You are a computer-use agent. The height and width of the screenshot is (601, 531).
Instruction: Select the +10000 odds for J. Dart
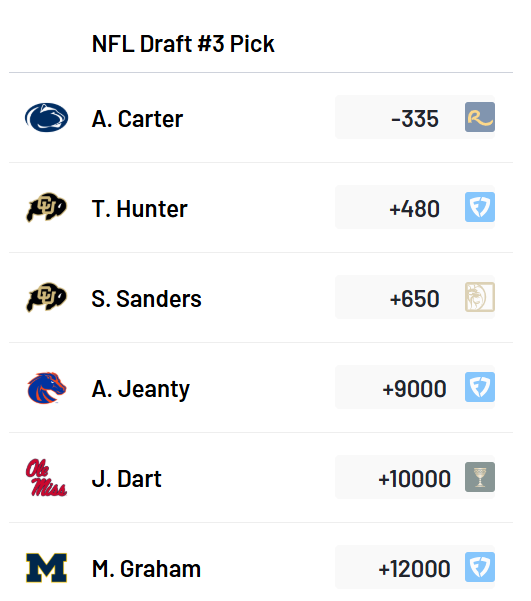pos(414,479)
